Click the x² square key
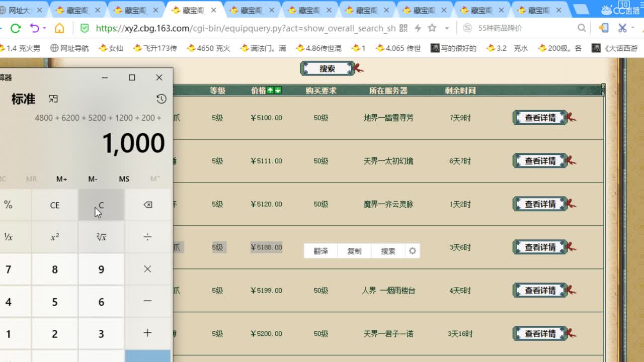644x362 pixels. tap(55, 237)
